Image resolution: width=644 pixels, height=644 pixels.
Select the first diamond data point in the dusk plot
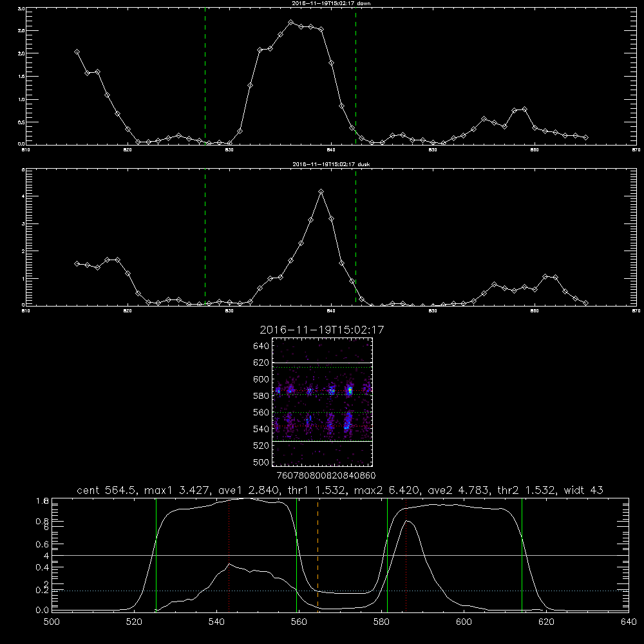point(77,263)
